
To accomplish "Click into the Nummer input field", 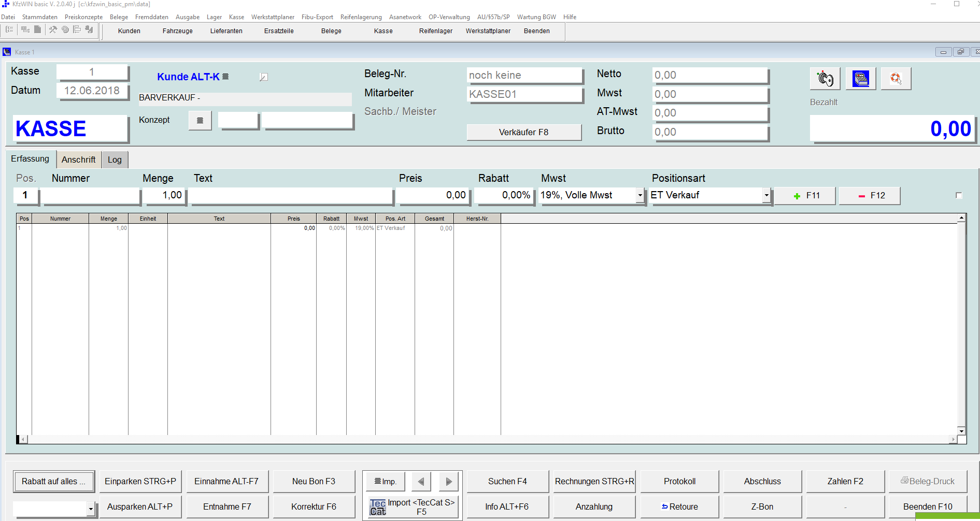I will (x=91, y=195).
